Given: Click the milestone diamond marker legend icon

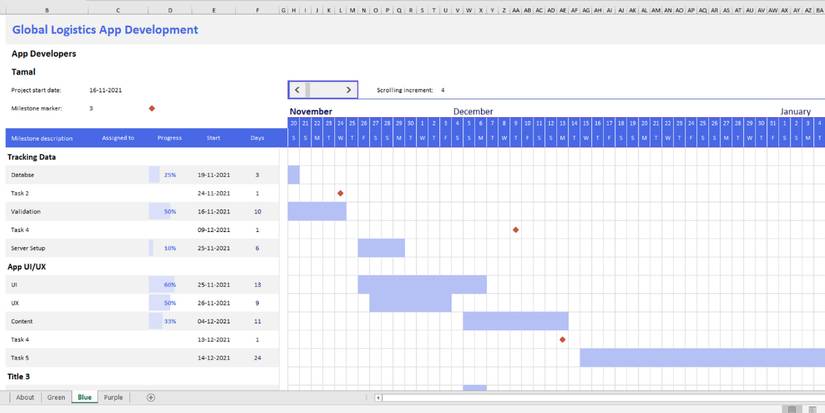Looking at the screenshot, I should pos(152,108).
